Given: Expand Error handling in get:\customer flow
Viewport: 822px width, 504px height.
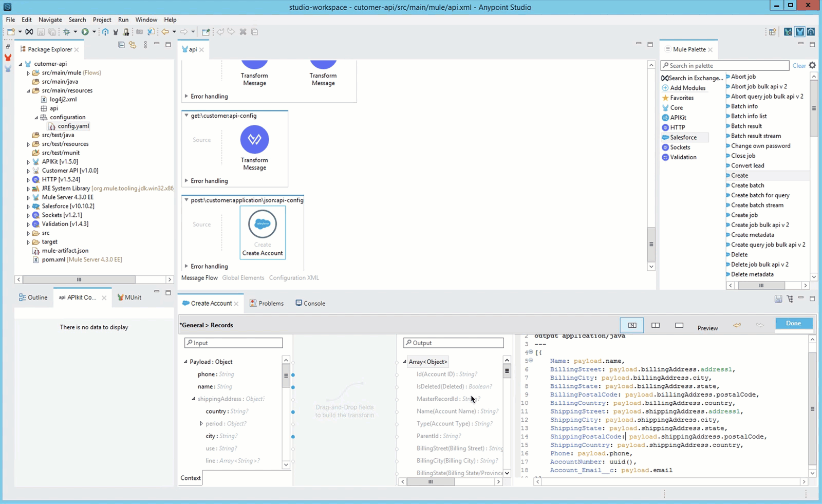Looking at the screenshot, I should click(x=186, y=181).
